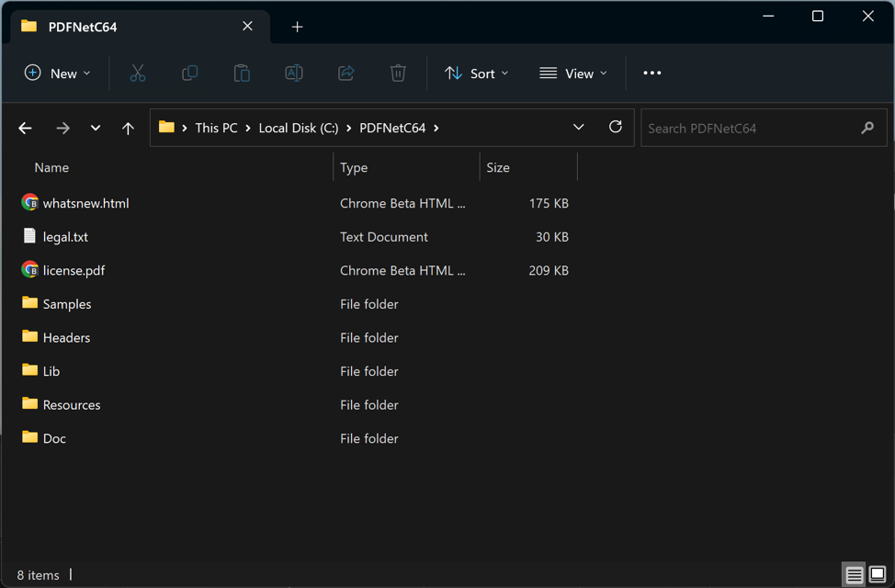Select the Resources folder name
895x588 pixels.
point(72,405)
